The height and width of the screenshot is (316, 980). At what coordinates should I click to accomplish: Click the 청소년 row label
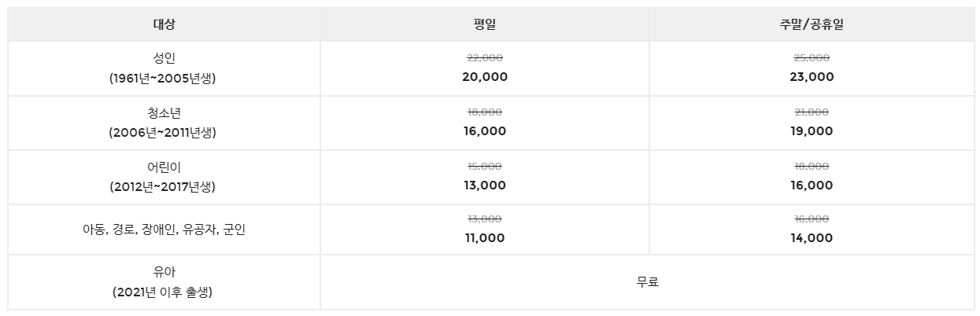click(x=164, y=113)
